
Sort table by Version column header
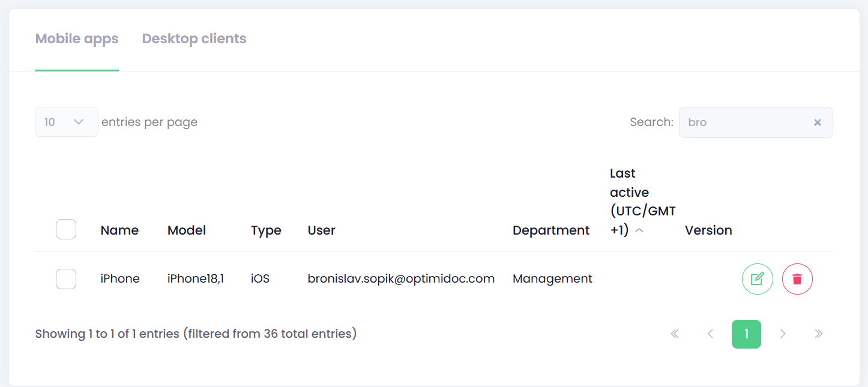click(x=708, y=230)
